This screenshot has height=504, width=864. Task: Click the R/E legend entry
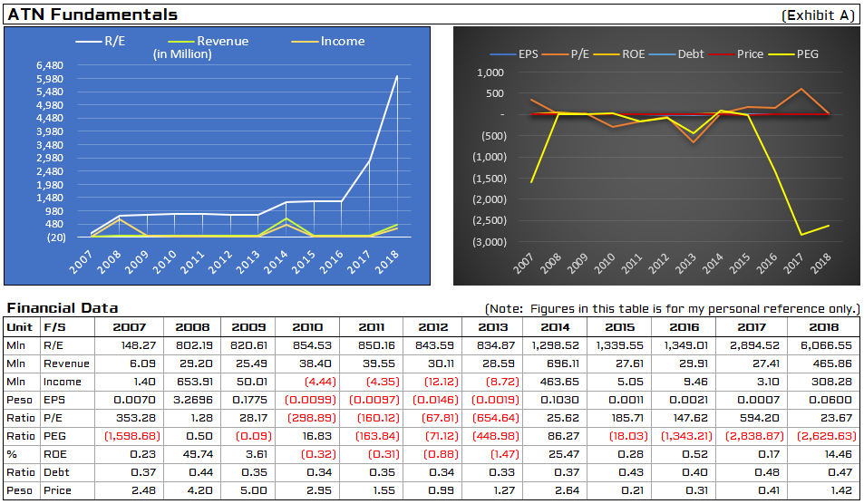(x=101, y=42)
